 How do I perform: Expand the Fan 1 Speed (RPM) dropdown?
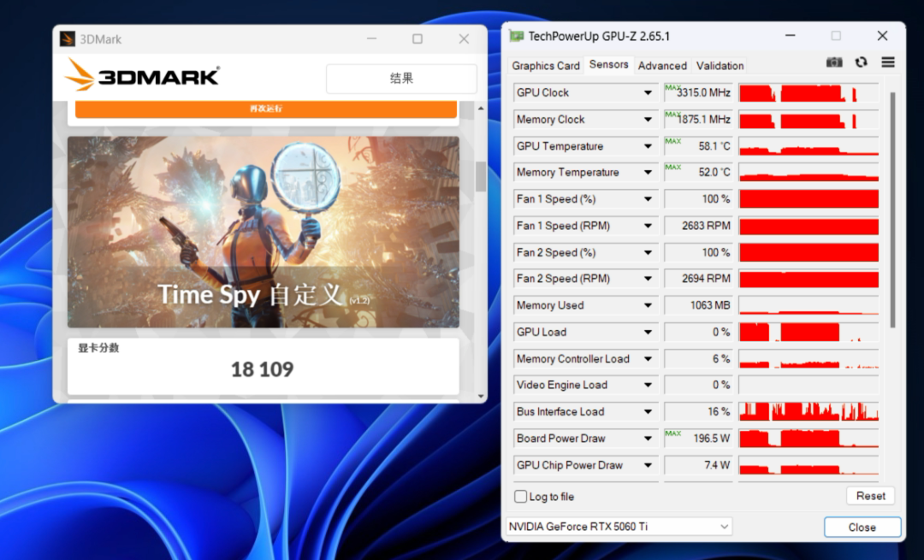pos(648,227)
